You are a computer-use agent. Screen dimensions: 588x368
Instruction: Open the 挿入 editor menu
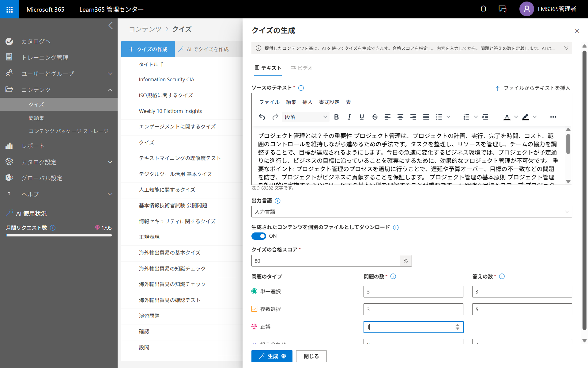coord(307,102)
